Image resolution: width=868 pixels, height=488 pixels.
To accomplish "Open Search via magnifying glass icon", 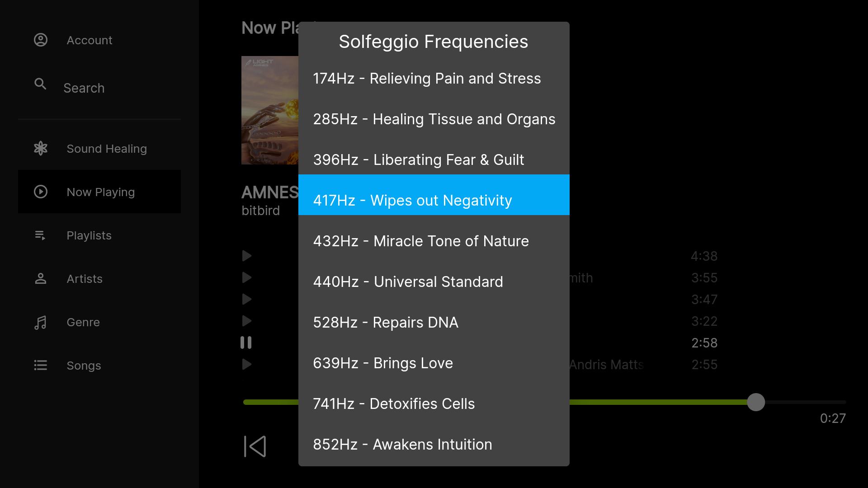I will [40, 84].
